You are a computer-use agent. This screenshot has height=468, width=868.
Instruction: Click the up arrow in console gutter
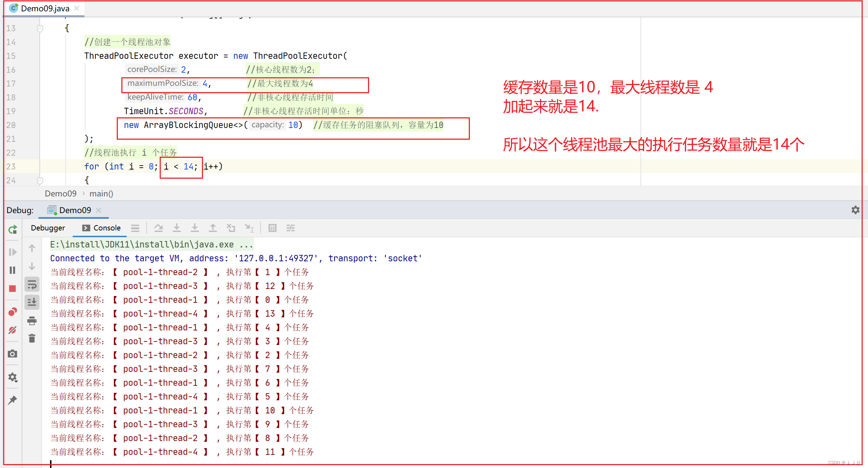32,248
